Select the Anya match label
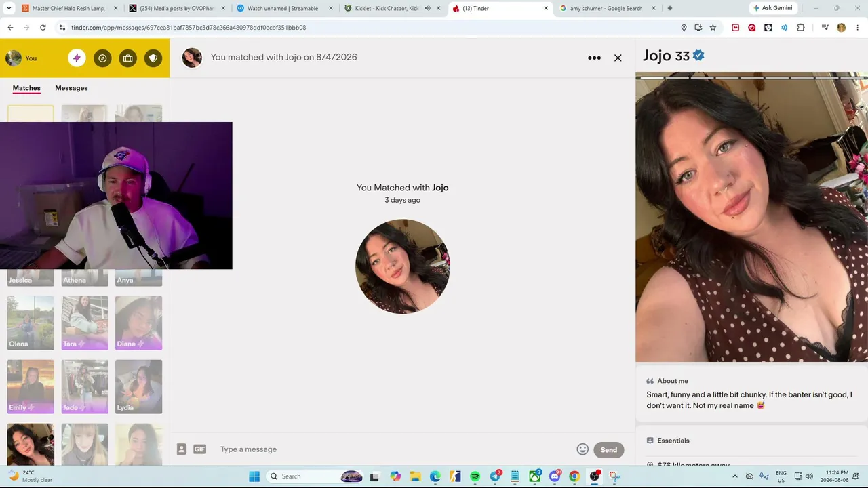This screenshot has height=488, width=868. click(x=125, y=280)
